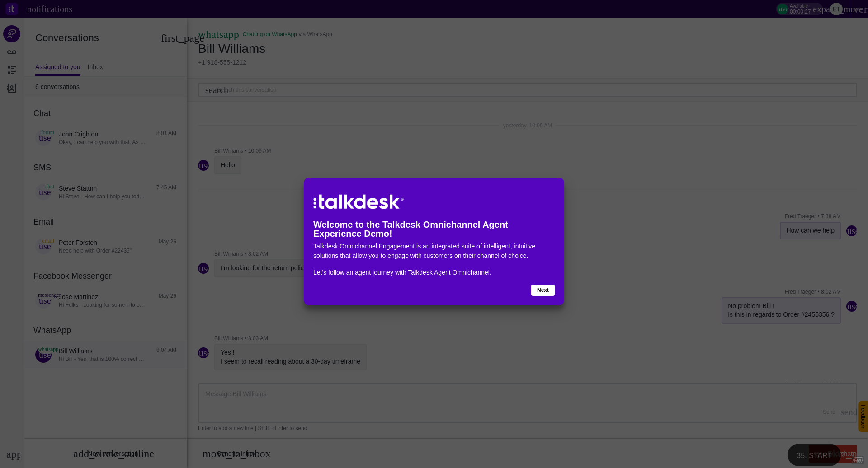Viewport: 868px width, 468px height.
Task: Switch to the Inbox tab
Action: pos(95,67)
